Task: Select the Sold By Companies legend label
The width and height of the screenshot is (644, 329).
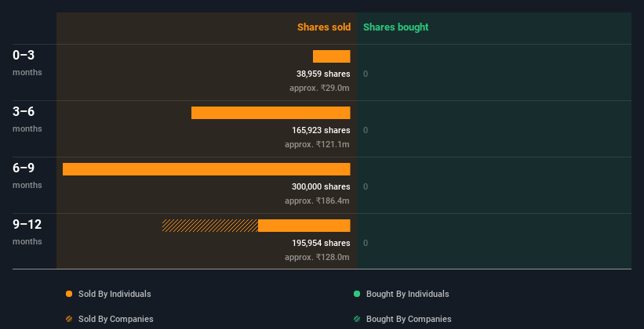Action: tap(116, 319)
